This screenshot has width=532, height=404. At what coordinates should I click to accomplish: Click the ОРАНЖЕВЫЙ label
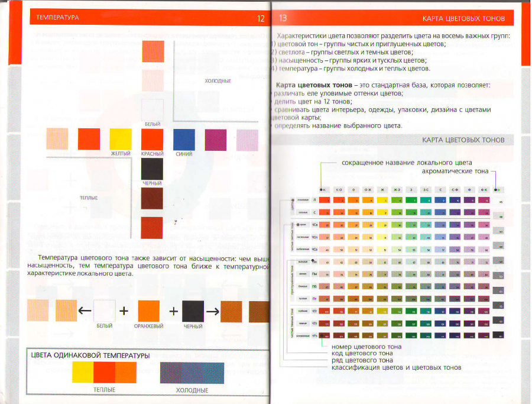[x=148, y=327]
